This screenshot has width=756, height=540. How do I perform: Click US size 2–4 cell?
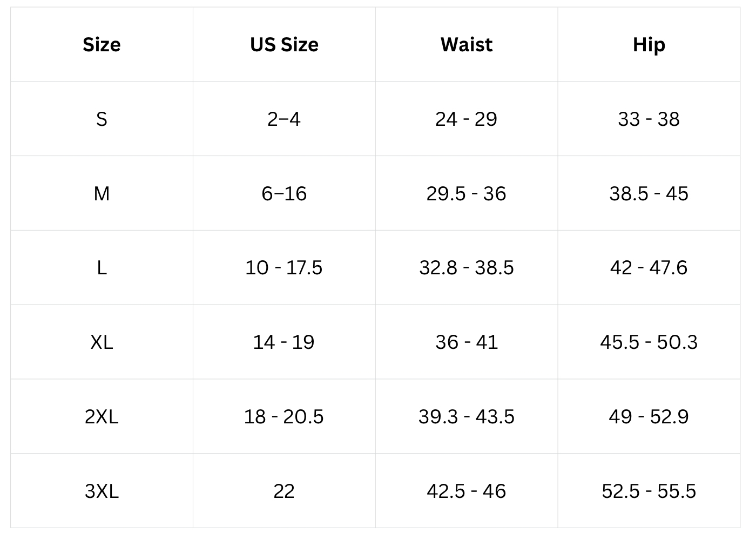(284, 119)
